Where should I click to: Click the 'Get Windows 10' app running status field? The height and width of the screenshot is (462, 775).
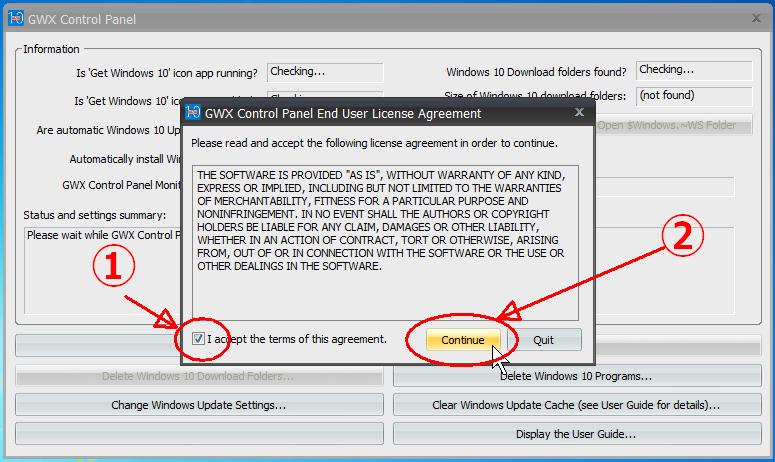click(x=325, y=72)
